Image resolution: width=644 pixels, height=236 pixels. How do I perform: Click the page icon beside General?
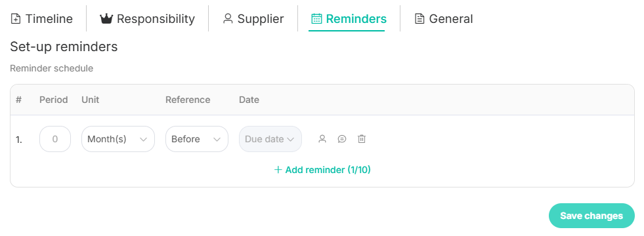tap(419, 19)
